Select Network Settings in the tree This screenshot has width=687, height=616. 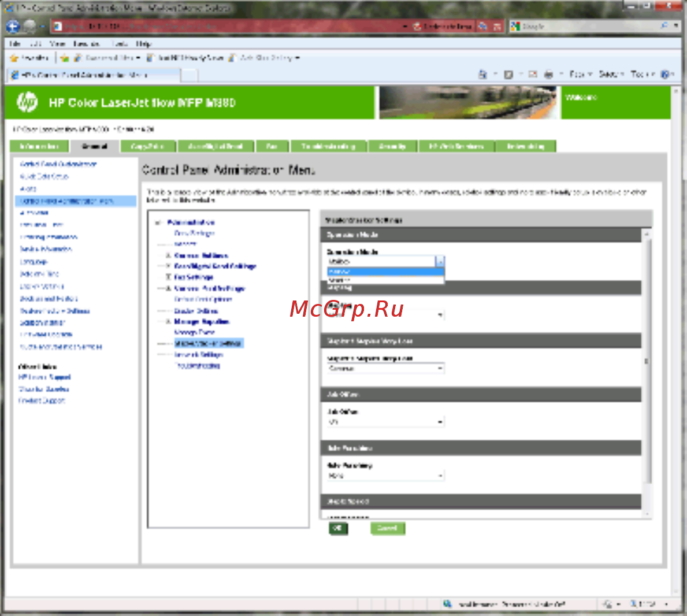point(199,354)
